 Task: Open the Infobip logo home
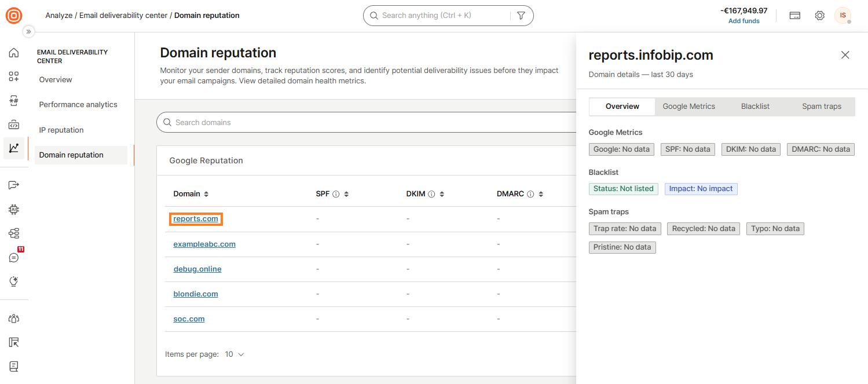[x=14, y=16]
